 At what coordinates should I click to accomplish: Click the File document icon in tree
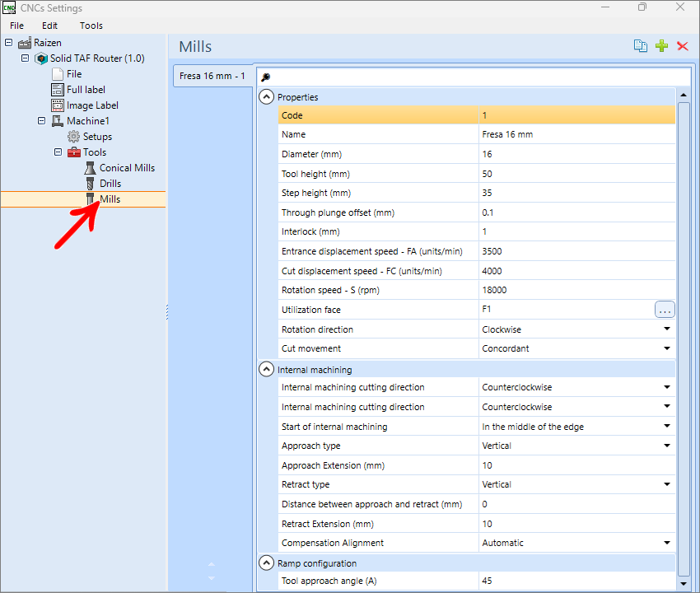[58, 74]
